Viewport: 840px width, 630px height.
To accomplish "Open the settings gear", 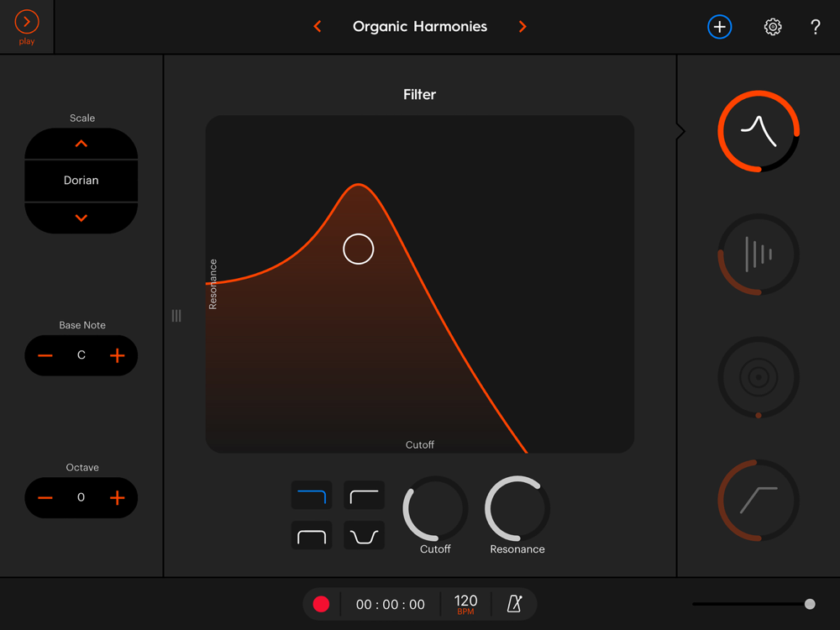I will tap(773, 27).
